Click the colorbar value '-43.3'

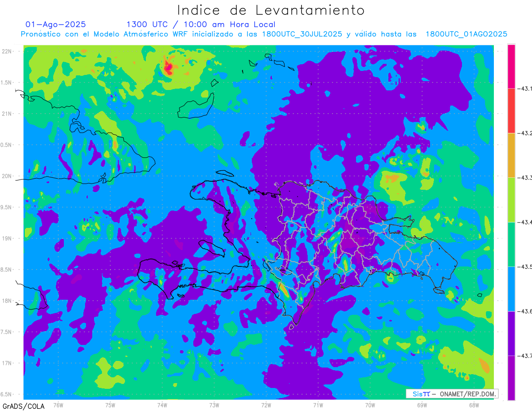click(524, 178)
